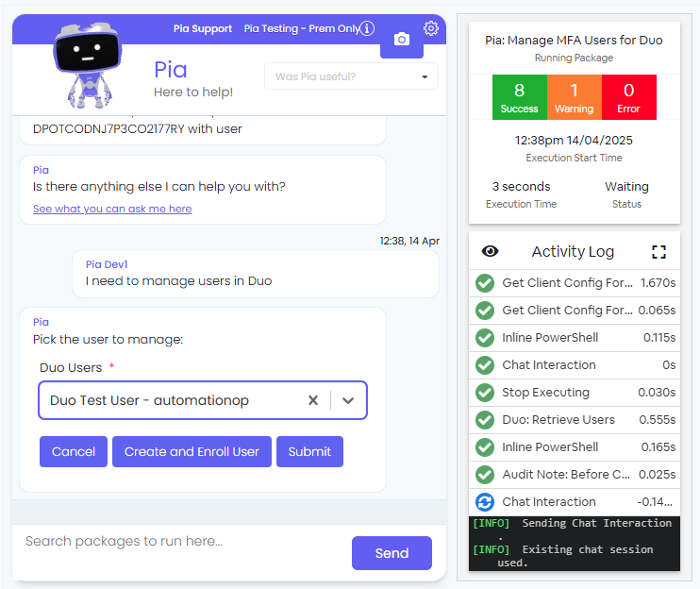Click 'I need to manage users in Duo' message
The width and height of the screenshot is (700, 589).
click(178, 281)
